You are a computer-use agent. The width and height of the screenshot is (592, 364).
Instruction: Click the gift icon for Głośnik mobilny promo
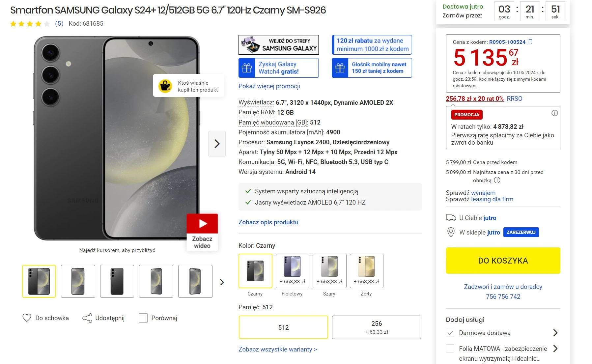(340, 68)
